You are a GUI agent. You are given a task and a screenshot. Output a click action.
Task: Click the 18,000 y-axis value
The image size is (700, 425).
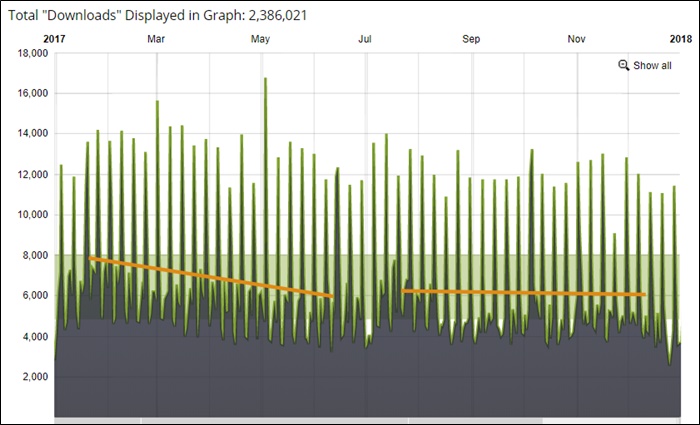tap(33, 54)
